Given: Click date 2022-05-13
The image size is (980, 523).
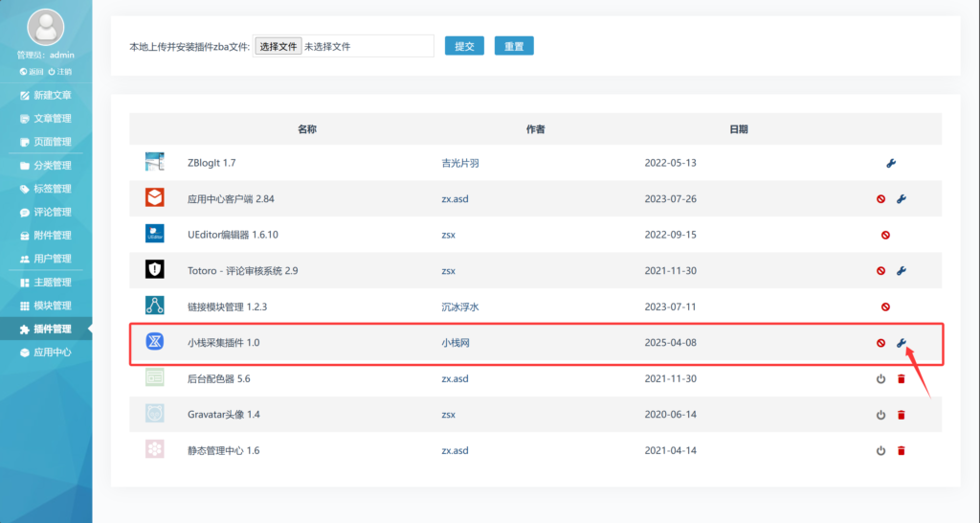Looking at the screenshot, I should pos(670,163).
